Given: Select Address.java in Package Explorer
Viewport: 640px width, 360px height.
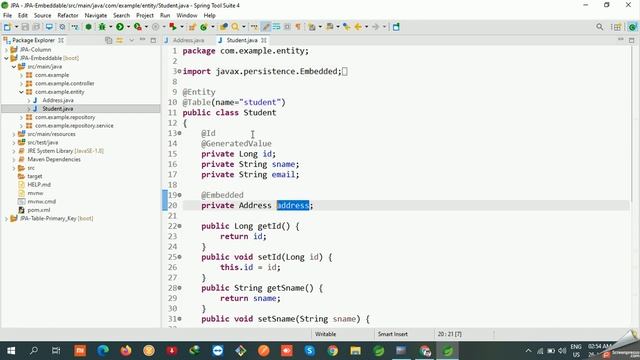Looking at the screenshot, I should tap(58, 100).
